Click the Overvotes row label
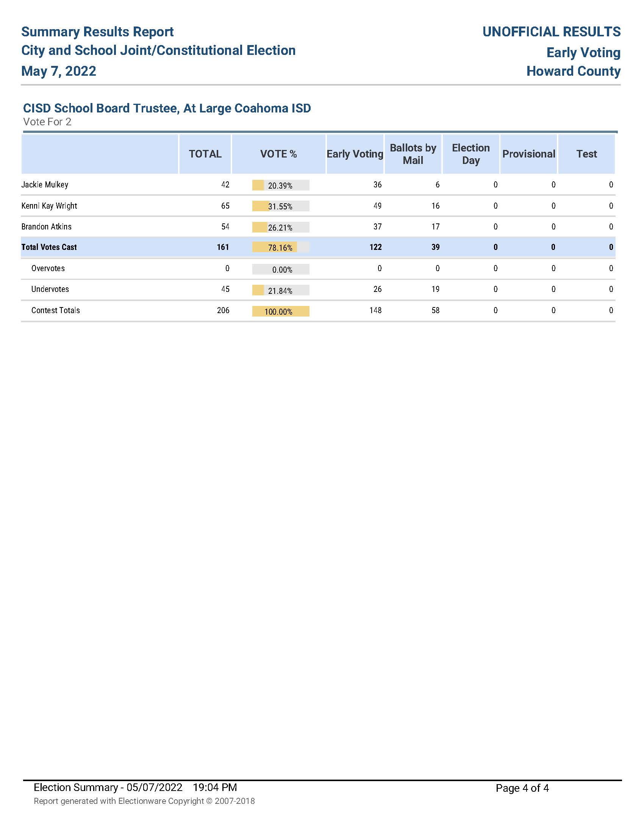This screenshot has height=833, width=644. (48, 268)
